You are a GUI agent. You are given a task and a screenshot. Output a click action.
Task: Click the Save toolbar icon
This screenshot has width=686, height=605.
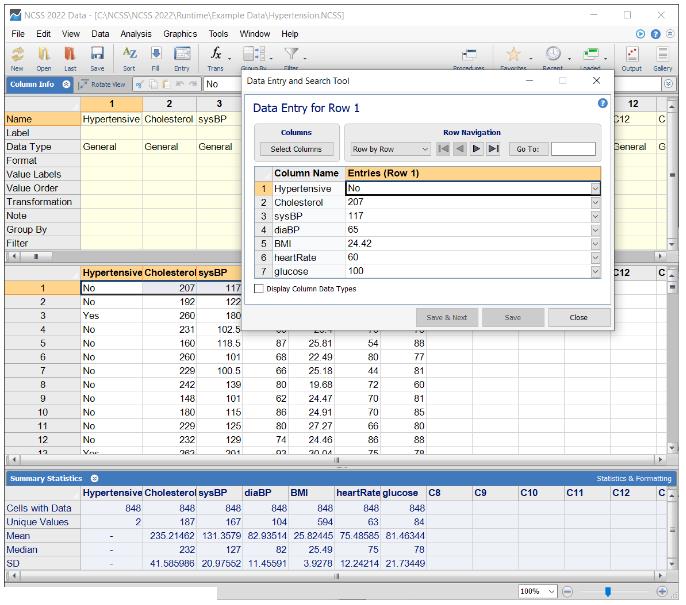(97, 55)
